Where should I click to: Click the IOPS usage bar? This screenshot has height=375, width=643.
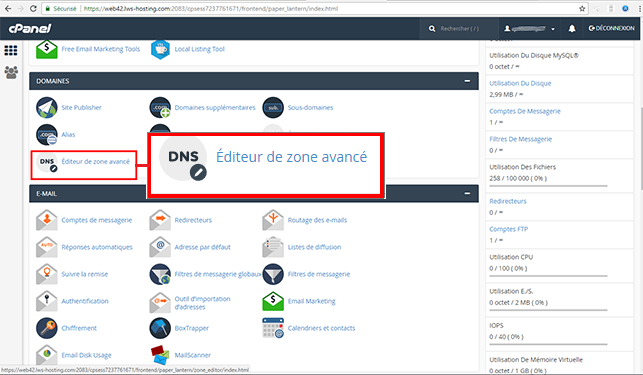pos(548,345)
